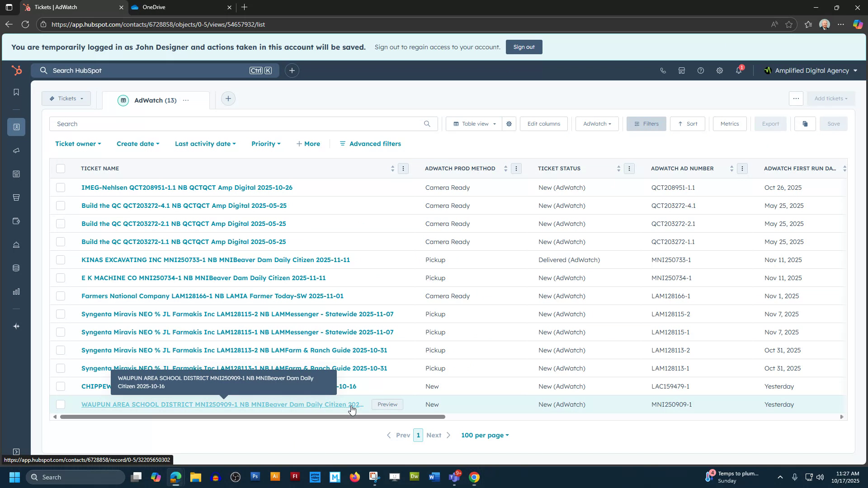Open the 100 per page dropdown
This screenshot has height=488, width=868.
tap(485, 435)
